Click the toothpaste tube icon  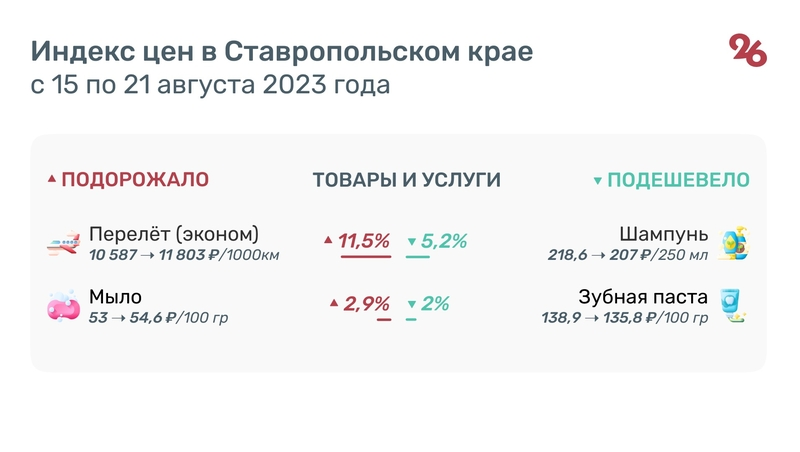click(735, 305)
